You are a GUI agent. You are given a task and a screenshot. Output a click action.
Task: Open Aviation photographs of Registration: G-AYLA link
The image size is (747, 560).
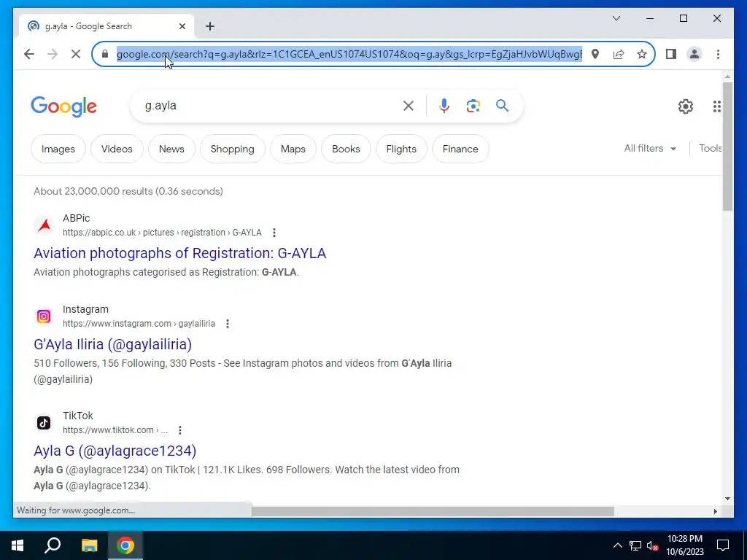pyautogui.click(x=179, y=253)
